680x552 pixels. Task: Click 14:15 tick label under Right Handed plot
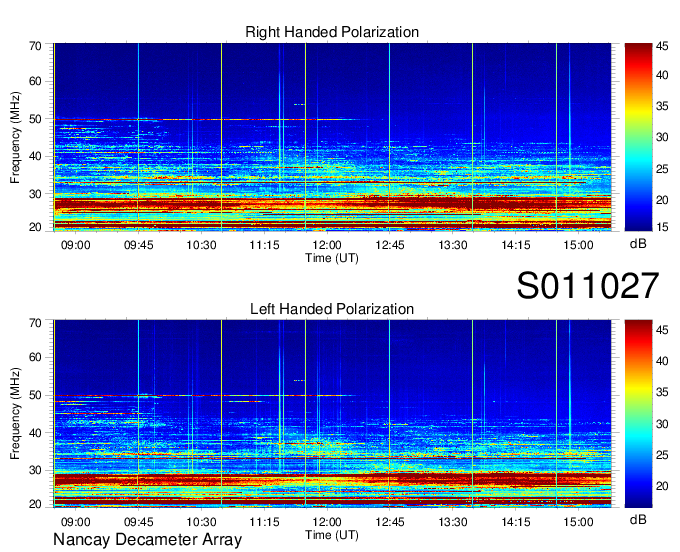pyautogui.click(x=516, y=245)
